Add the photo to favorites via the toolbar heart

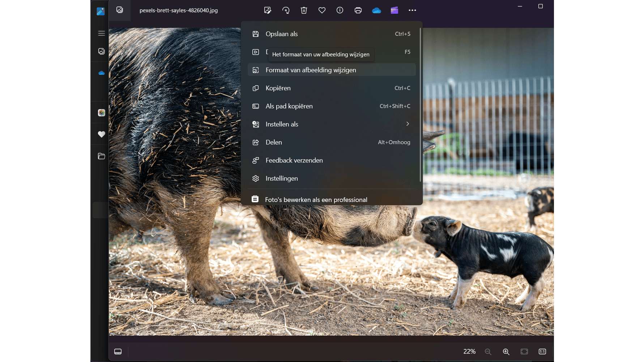click(322, 10)
